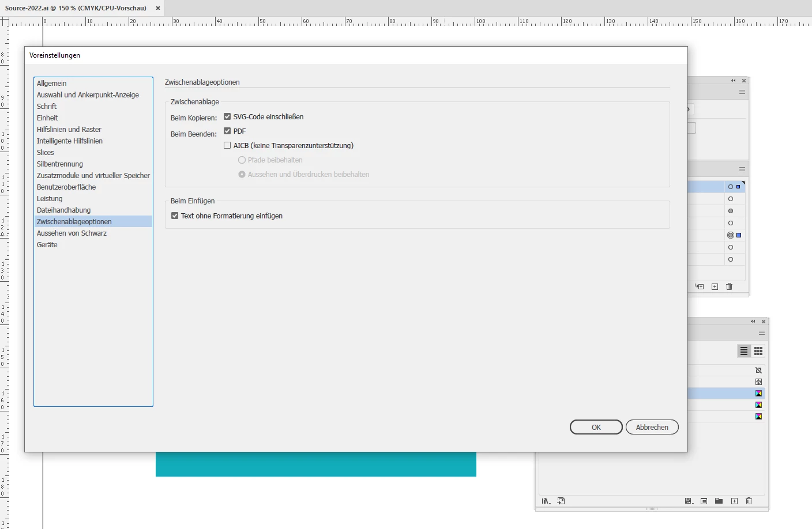Screen dimensions: 812x529
Task: Click the ruler origin corner box
Action: pos(5,21)
